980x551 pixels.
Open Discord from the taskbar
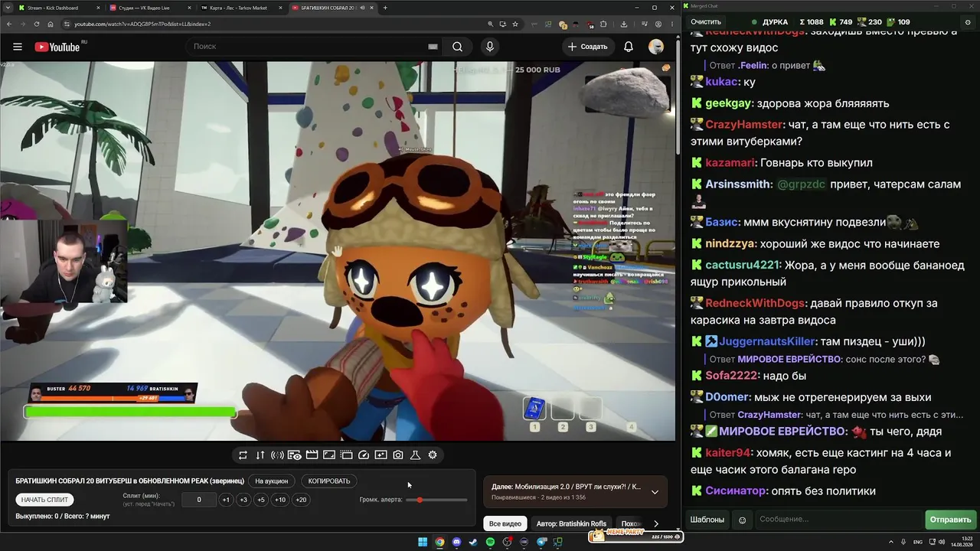pos(457,543)
